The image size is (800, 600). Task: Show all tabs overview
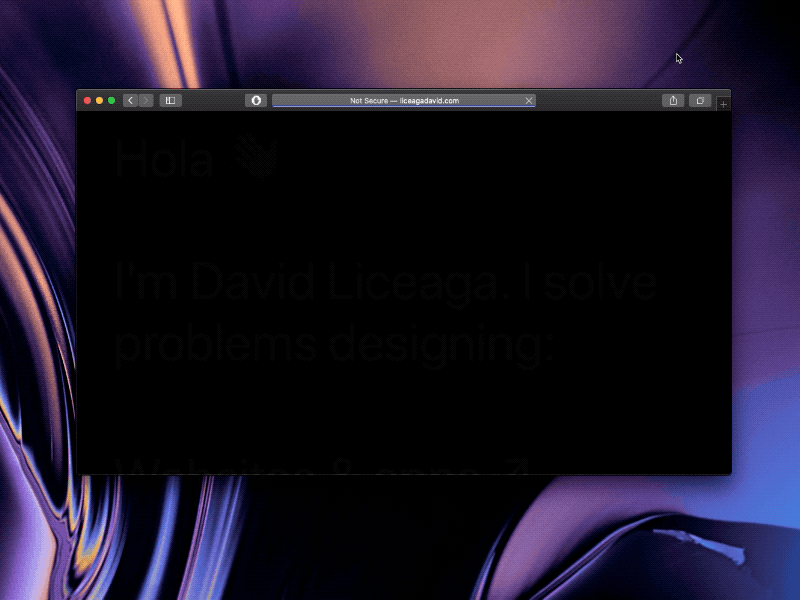click(700, 101)
